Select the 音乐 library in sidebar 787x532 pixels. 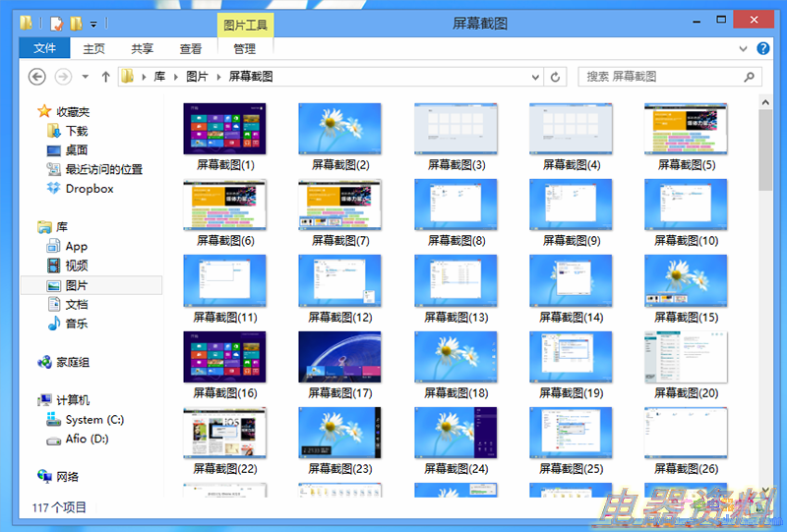click(x=76, y=324)
